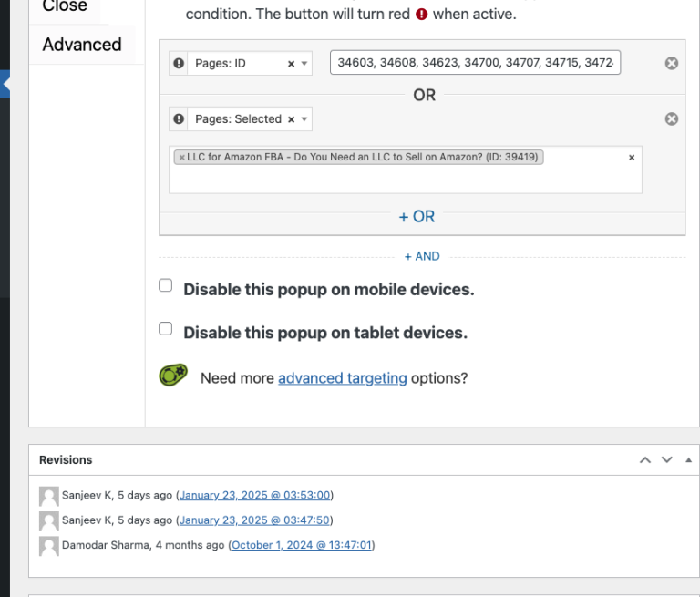Enable Disable this popup on mobile devices
Viewport: 700px width, 597px height.
(x=165, y=285)
